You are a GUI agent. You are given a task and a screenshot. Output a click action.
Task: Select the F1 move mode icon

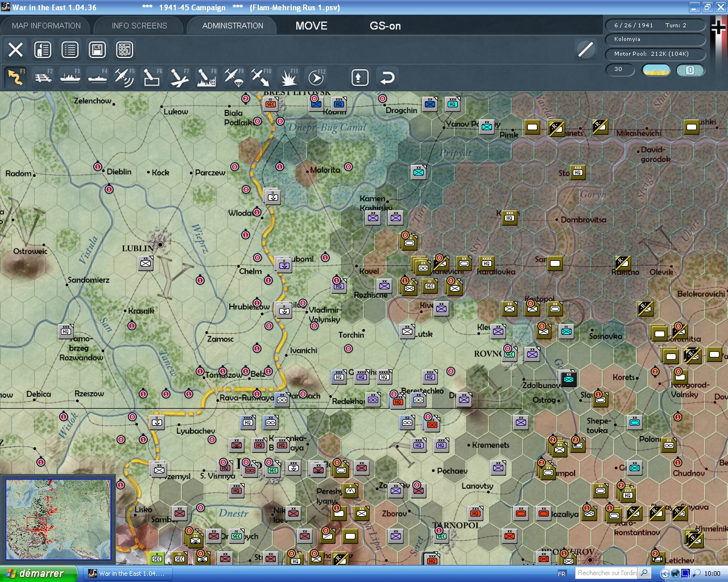click(x=16, y=77)
